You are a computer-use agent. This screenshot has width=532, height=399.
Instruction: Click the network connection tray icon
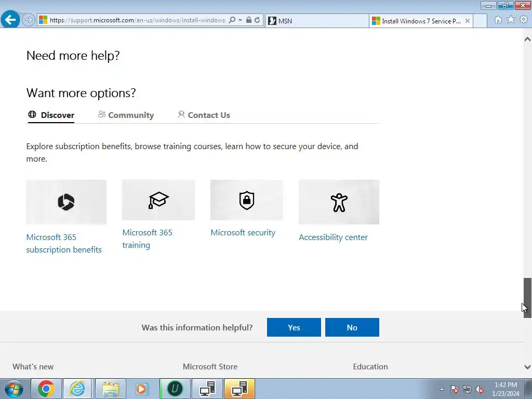tap(467, 389)
